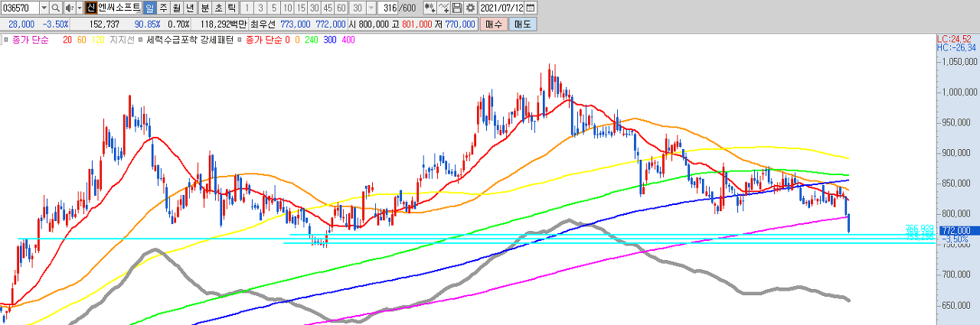Click the 036570 stock code field
Viewport: 980px width, 325px height.
pyautogui.click(x=19, y=8)
